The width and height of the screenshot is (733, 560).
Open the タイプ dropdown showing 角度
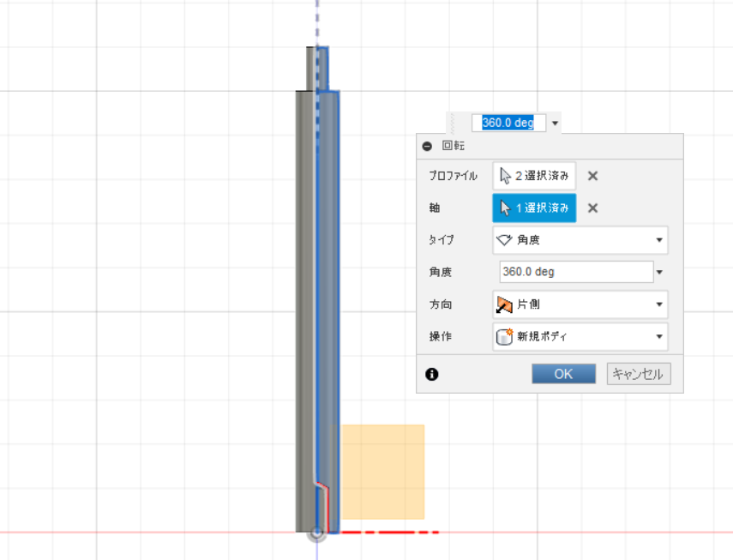pyautogui.click(x=580, y=240)
